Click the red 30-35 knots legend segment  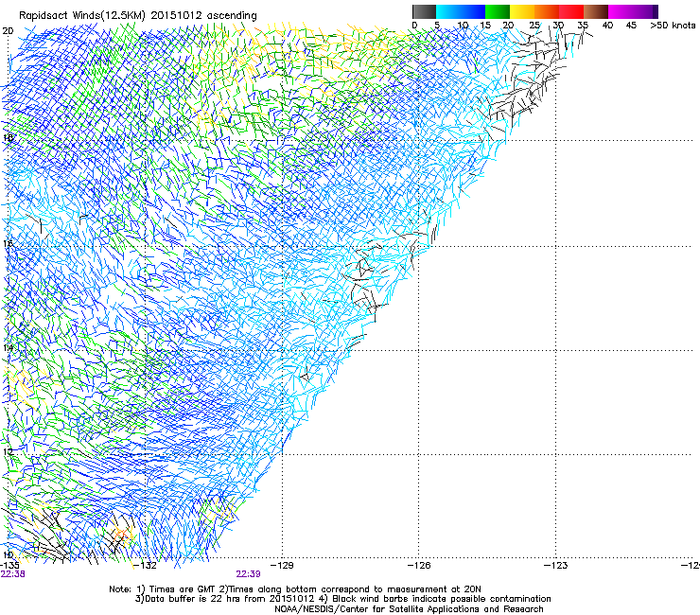[571, 11]
